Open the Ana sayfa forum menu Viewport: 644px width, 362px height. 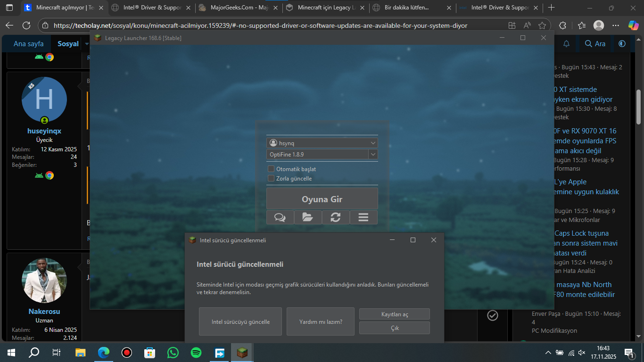click(28, 44)
